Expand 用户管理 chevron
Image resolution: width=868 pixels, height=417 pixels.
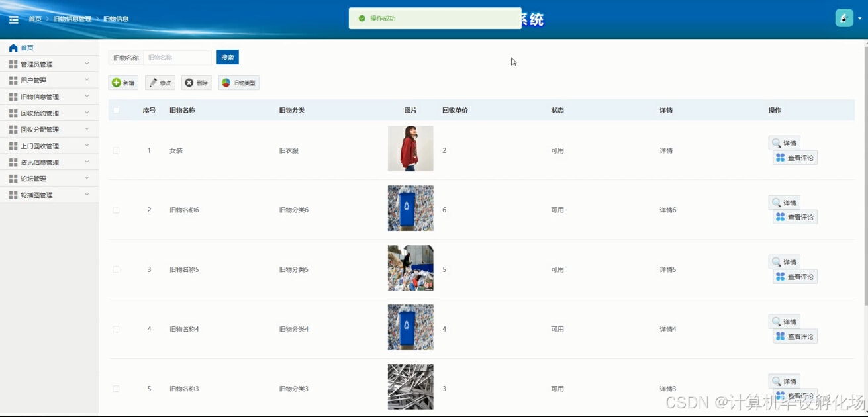(87, 80)
